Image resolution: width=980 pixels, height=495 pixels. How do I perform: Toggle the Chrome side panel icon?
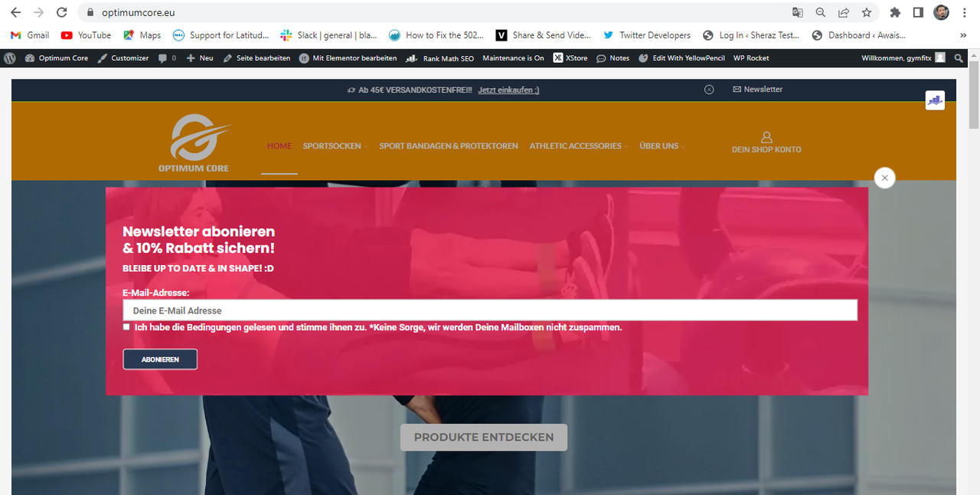pyautogui.click(x=918, y=12)
